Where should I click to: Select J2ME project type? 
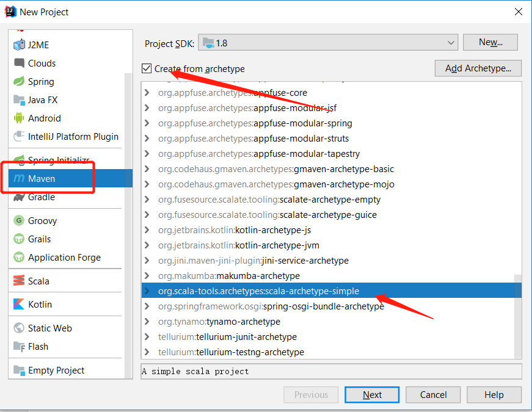pos(67,45)
